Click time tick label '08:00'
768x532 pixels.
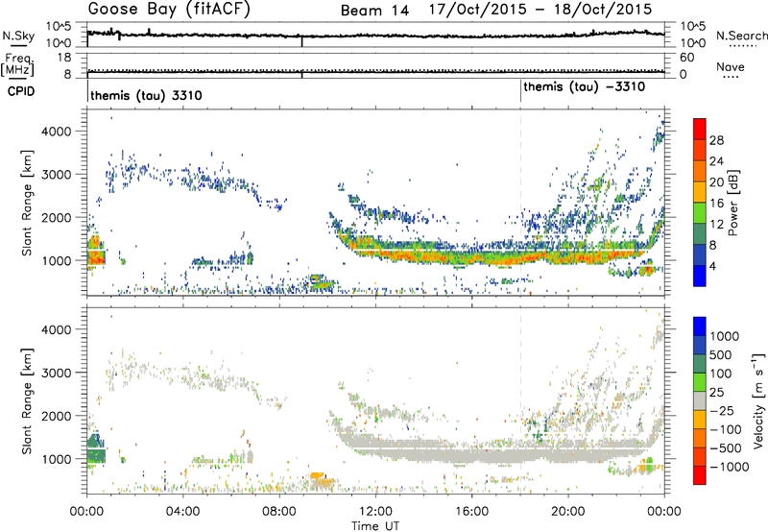click(279, 512)
